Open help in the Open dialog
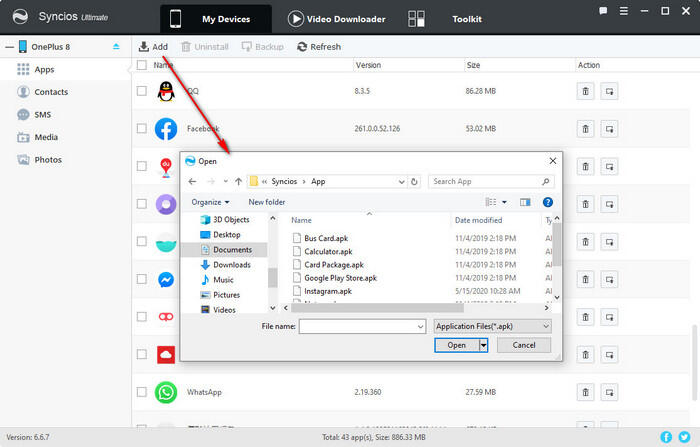Viewport: 700px width, 447px height. (x=548, y=202)
